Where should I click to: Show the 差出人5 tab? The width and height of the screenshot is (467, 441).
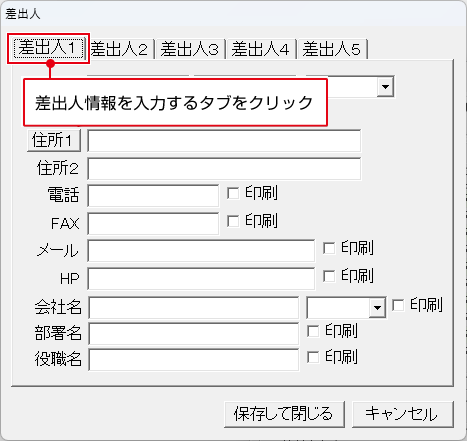pos(332,49)
